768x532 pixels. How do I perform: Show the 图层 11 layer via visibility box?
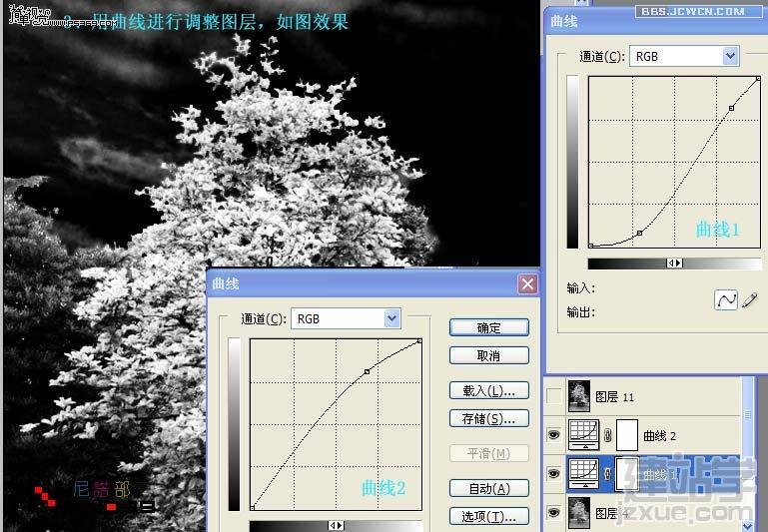[554, 396]
